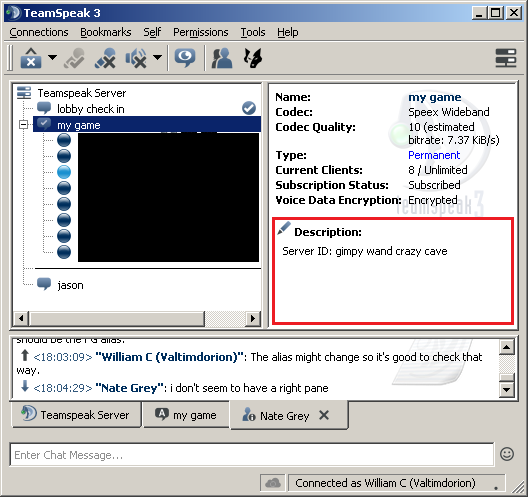
Task: Switch to the Teamspeak Server chat tab
Action: coord(76,415)
